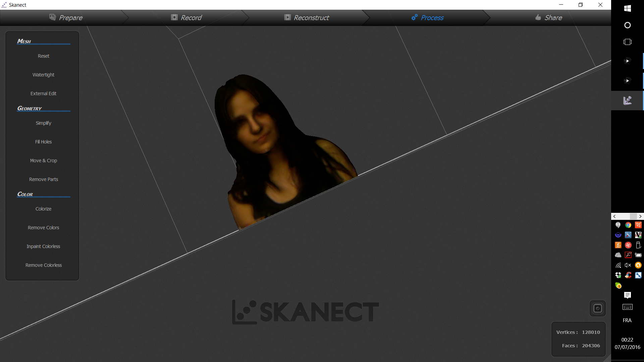Choose Fill Holes

click(x=43, y=142)
